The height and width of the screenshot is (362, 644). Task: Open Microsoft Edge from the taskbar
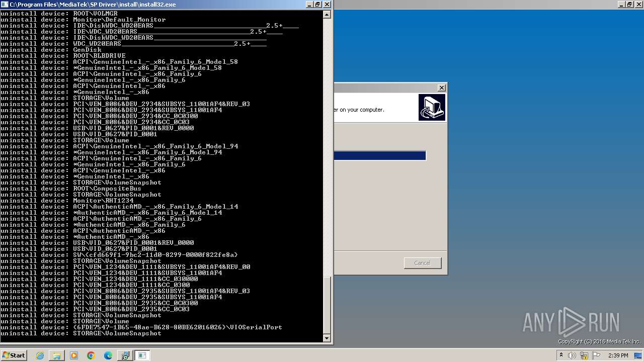pos(108,355)
